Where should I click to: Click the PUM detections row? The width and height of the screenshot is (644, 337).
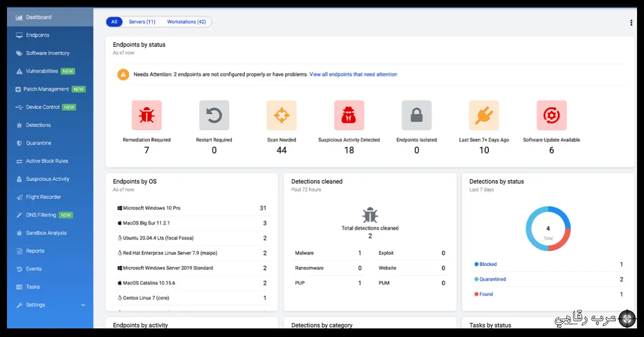pos(412,283)
